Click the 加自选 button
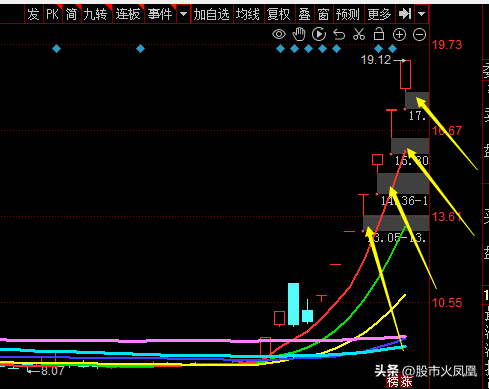The width and height of the screenshot is (489, 389). tap(212, 14)
